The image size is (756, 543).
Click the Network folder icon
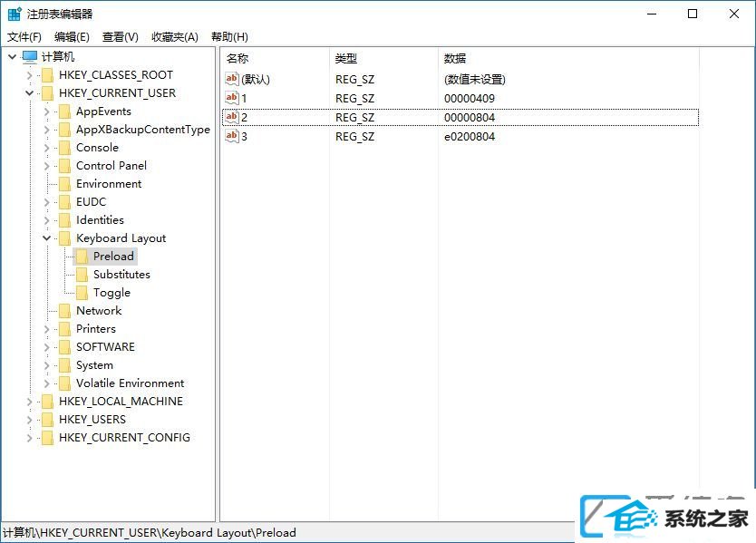pos(64,311)
